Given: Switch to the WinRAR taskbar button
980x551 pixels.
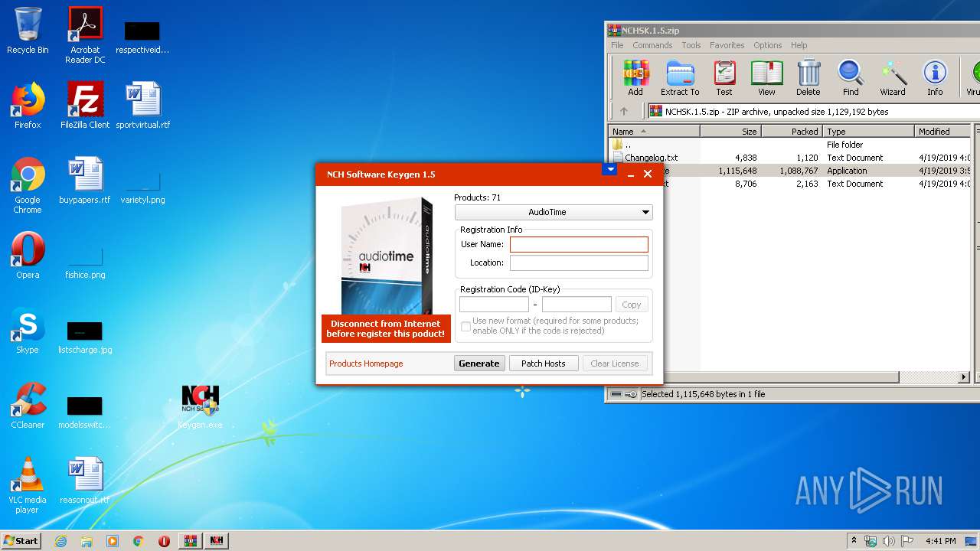Looking at the screenshot, I should pyautogui.click(x=191, y=541).
